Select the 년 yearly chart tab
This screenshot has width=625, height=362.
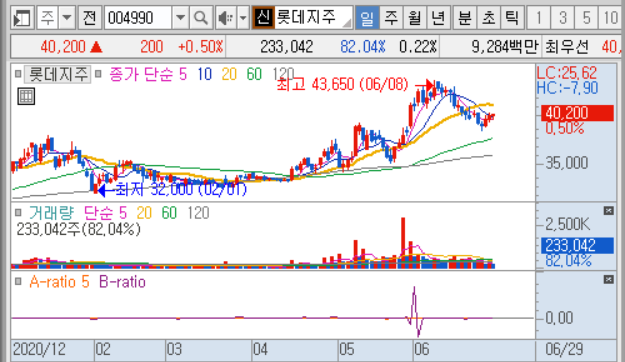pyautogui.click(x=438, y=18)
